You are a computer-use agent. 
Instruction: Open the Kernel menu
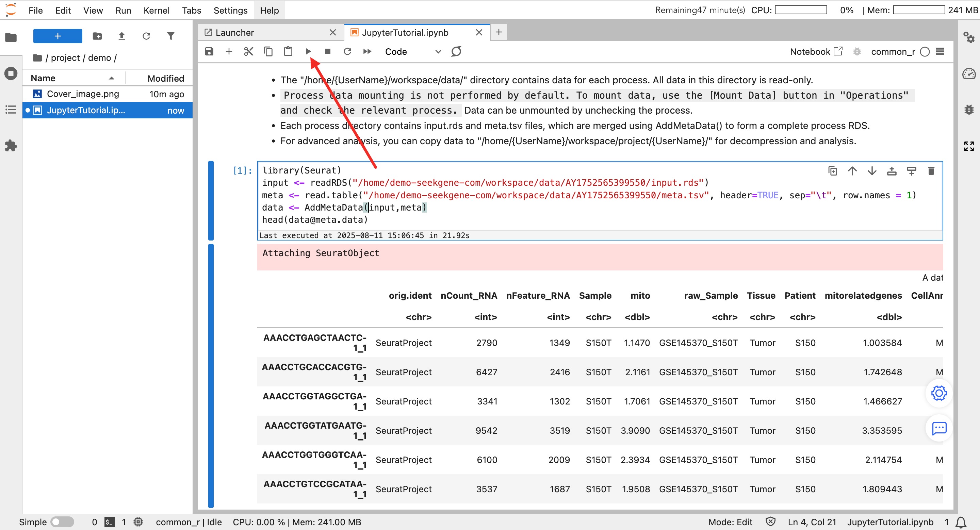[x=156, y=10]
